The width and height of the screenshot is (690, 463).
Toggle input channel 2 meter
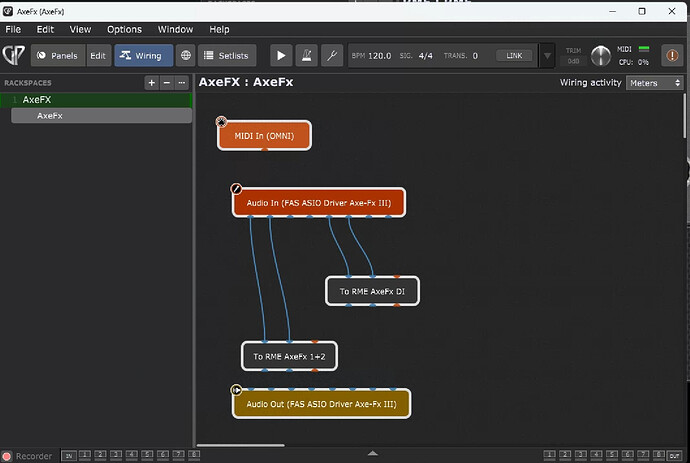(100, 455)
